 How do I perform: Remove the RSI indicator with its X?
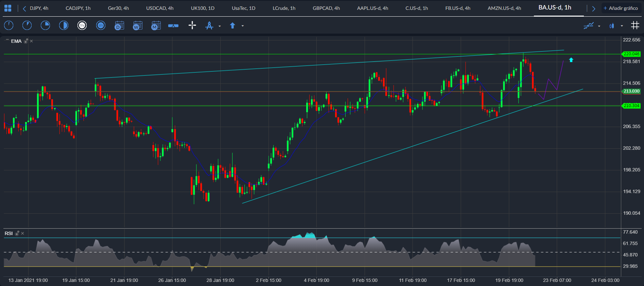(23, 233)
